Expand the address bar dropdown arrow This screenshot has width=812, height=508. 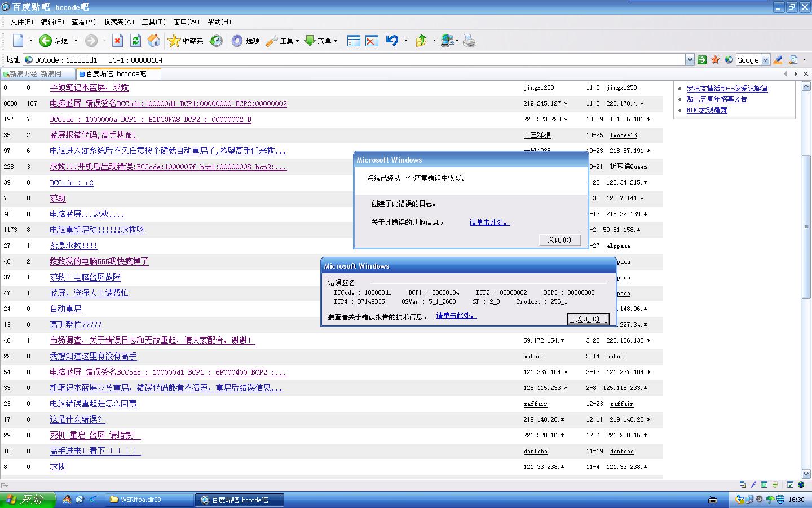(690, 60)
